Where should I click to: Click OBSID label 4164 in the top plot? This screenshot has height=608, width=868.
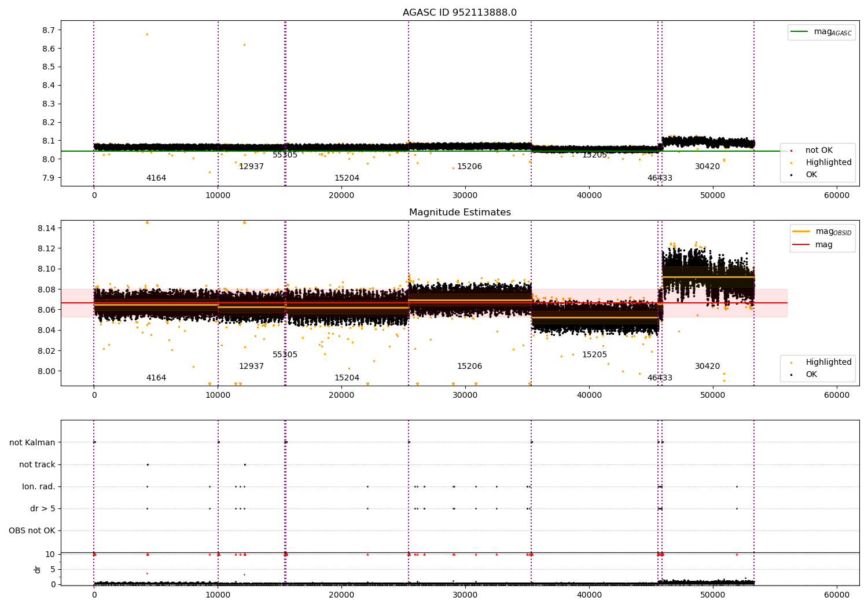tap(156, 178)
